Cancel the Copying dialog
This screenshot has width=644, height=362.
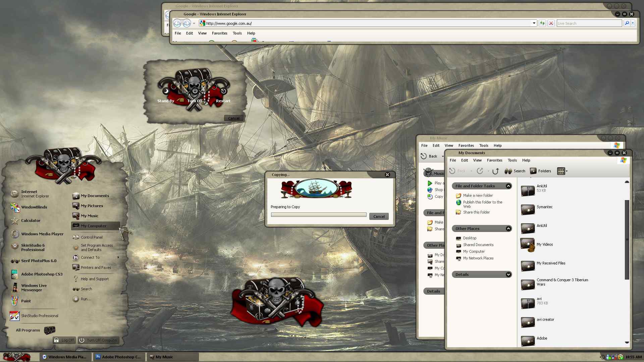[379, 217]
